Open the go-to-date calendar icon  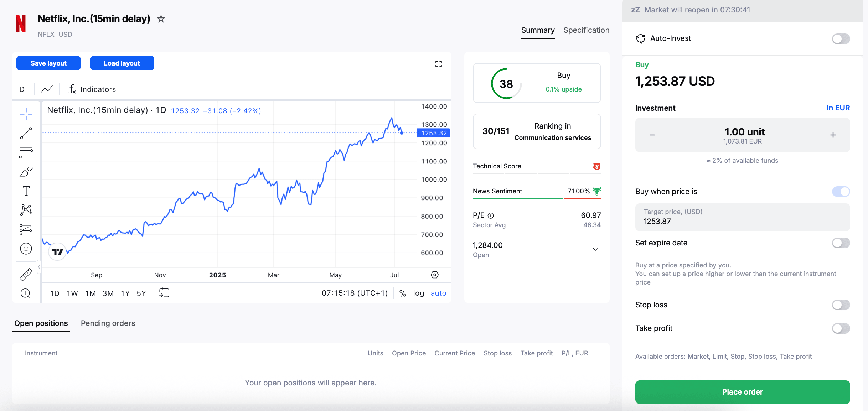pyautogui.click(x=164, y=293)
